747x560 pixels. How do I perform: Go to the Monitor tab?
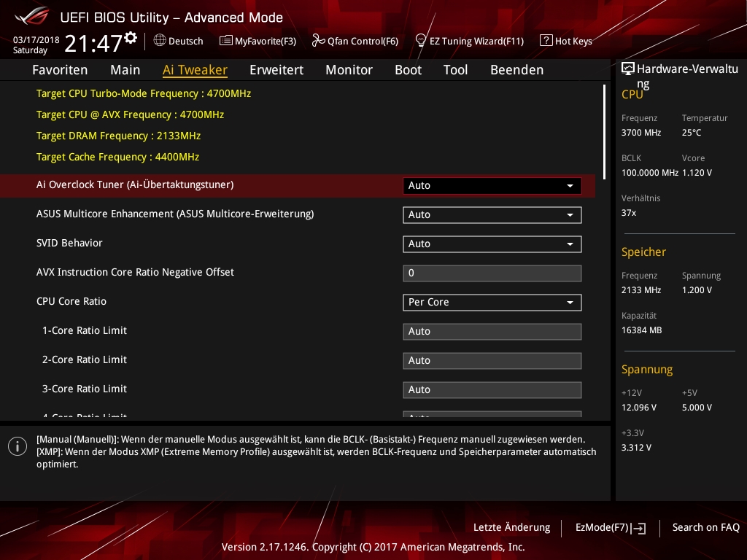tap(349, 70)
